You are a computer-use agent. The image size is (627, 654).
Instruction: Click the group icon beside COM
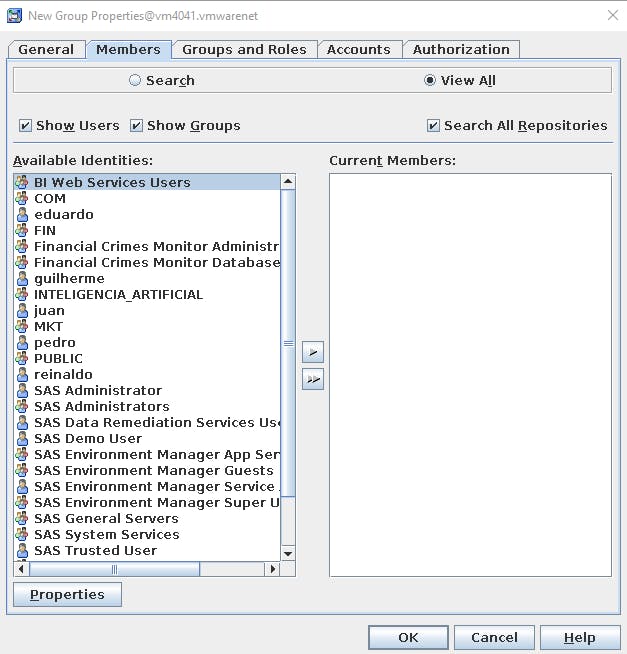click(22, 198)
